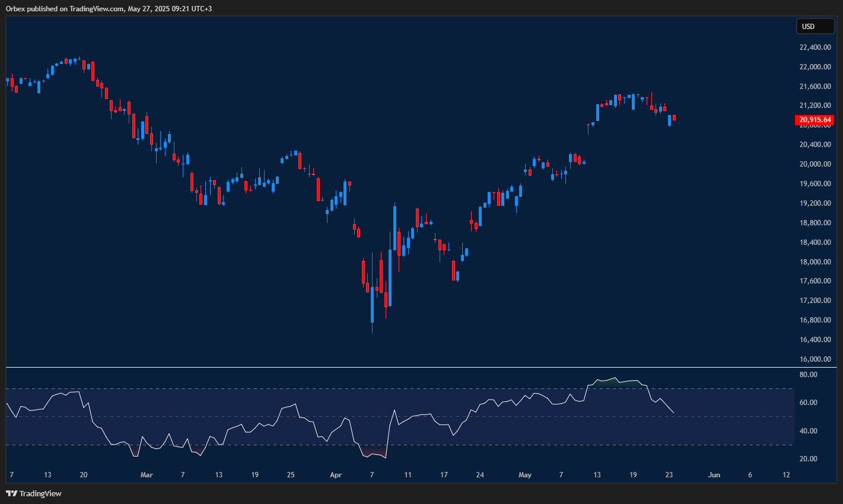Select the Apr label on time axis
The image size is (843, 504).
click(x=336, y=474)
